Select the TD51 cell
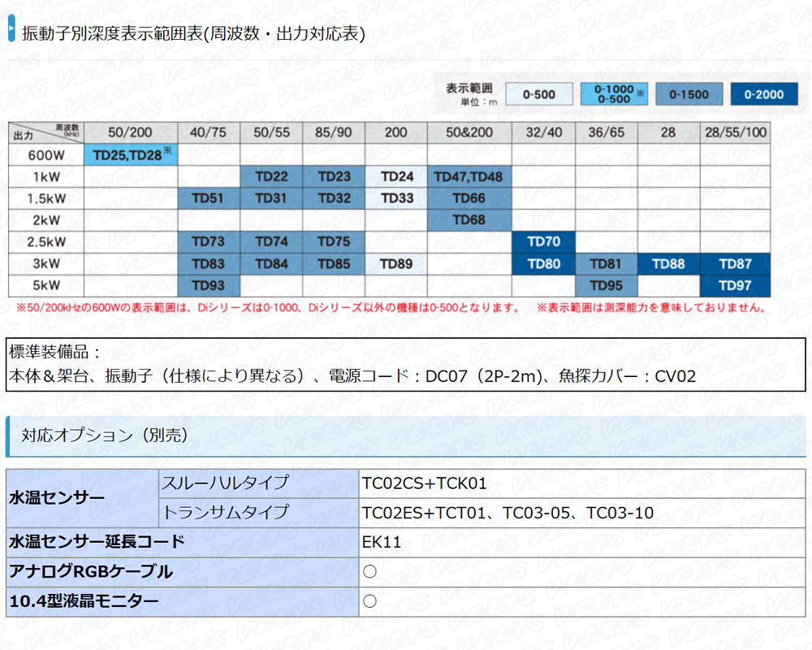 coord(209,198)
